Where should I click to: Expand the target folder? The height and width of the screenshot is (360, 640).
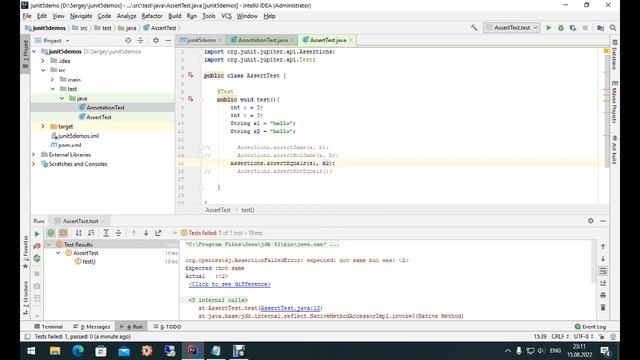click(x=43, y=126)
